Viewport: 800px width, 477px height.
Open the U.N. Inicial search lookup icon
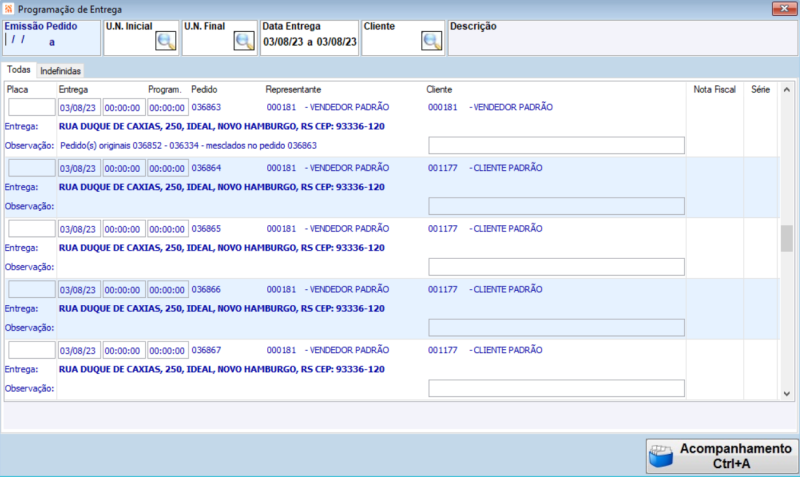point(166,41)
